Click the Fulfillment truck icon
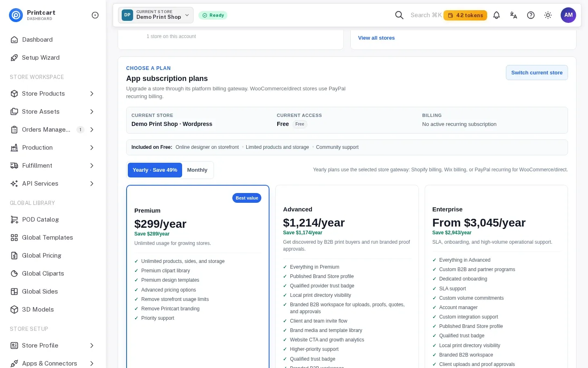 tap(14, 166)
